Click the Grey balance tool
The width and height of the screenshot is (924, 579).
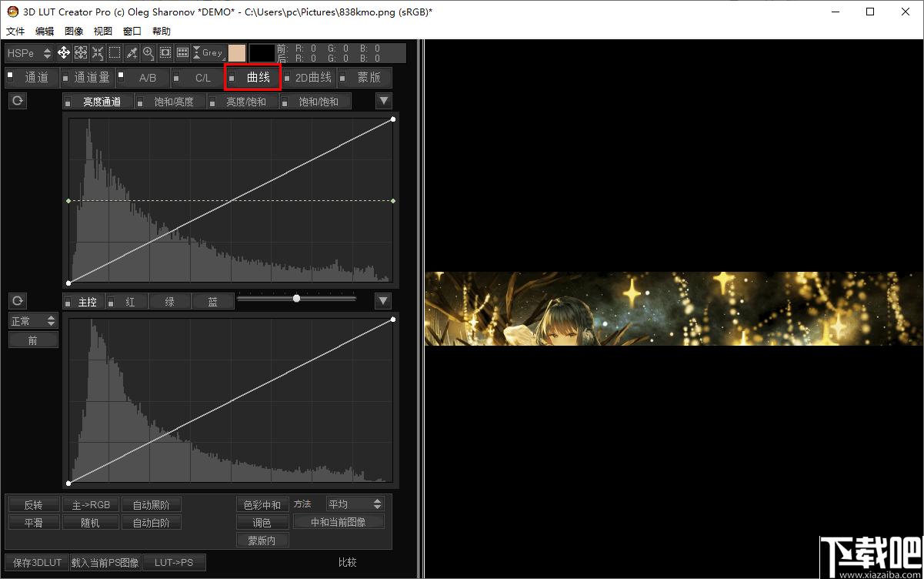tap(208, 53)
